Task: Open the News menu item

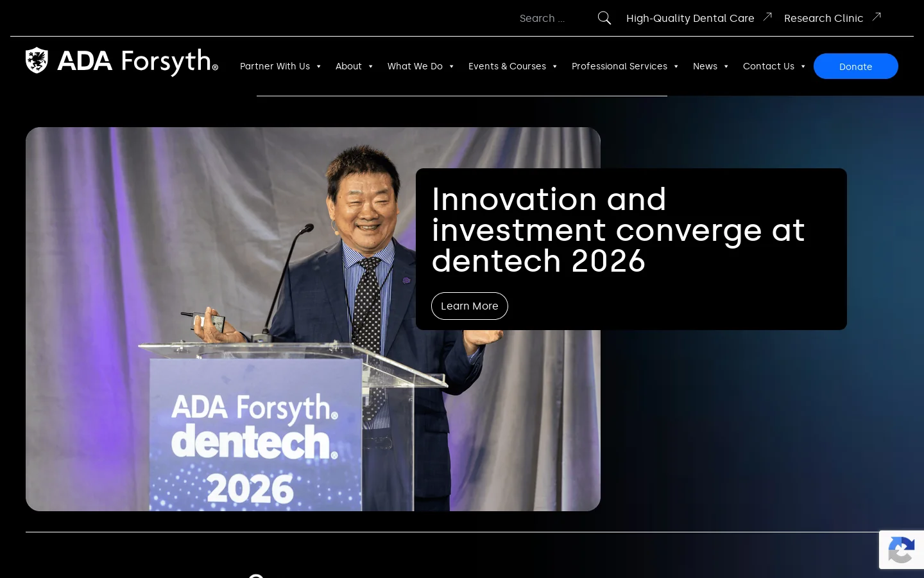Action: click(705, 66)
